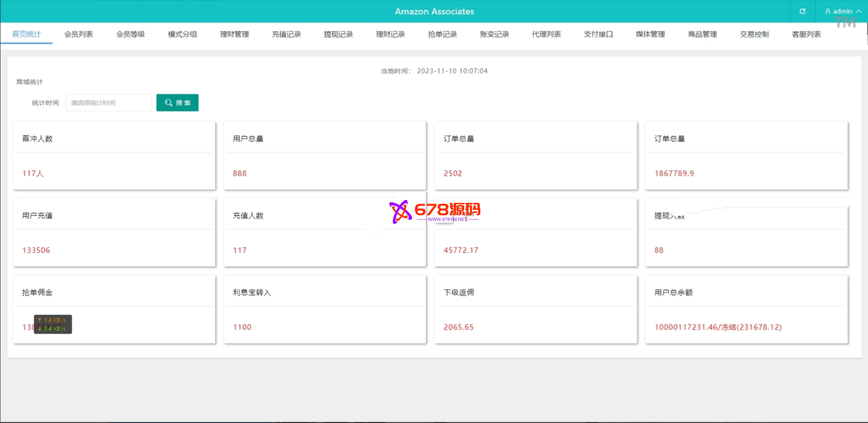Open the 提现记录 tab
Image resolution: width=868 pixels, height=423 pixels.
(x=338, y=34)
